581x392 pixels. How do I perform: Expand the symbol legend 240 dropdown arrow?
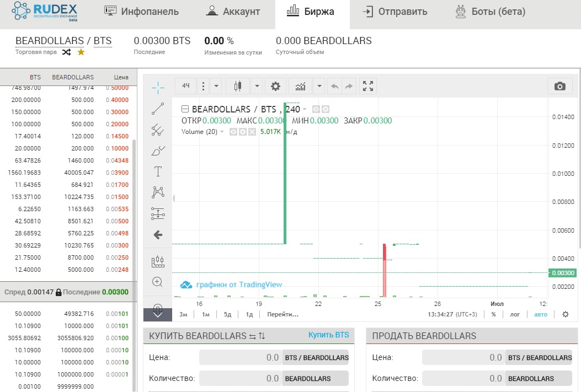[305, 109]
